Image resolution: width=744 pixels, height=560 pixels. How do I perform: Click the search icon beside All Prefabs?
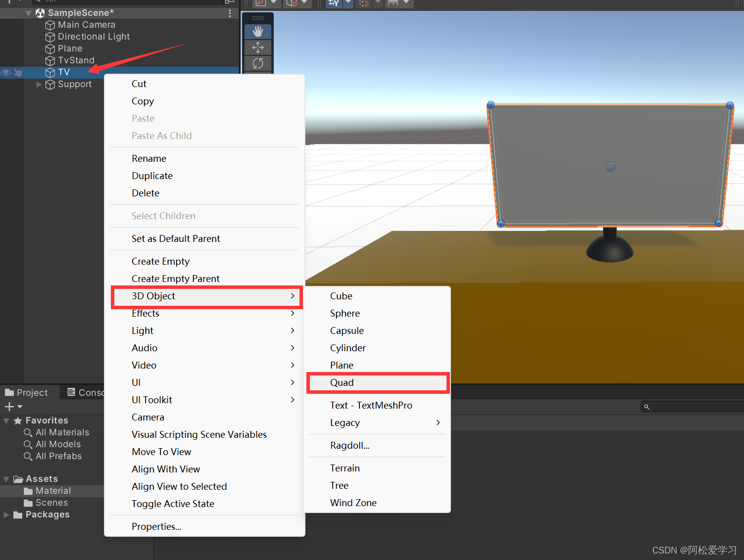[28, 456]
